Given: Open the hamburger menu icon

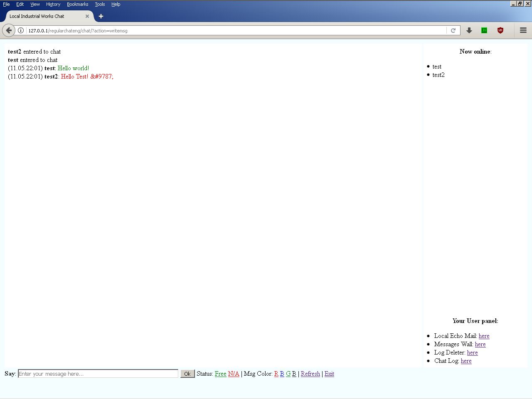Looking at the screenshot, I should pos(523,30).
